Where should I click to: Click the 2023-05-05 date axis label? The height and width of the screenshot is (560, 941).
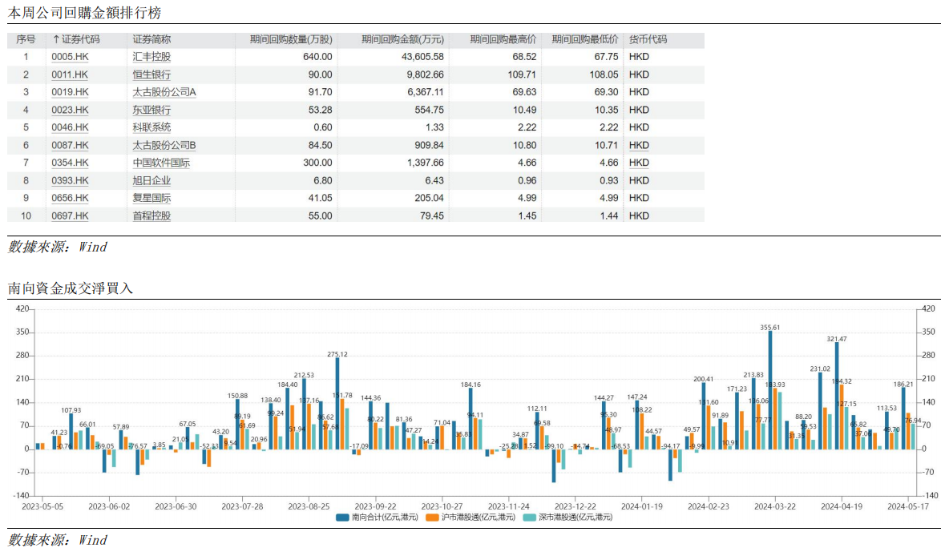click(x=42, y=506)
